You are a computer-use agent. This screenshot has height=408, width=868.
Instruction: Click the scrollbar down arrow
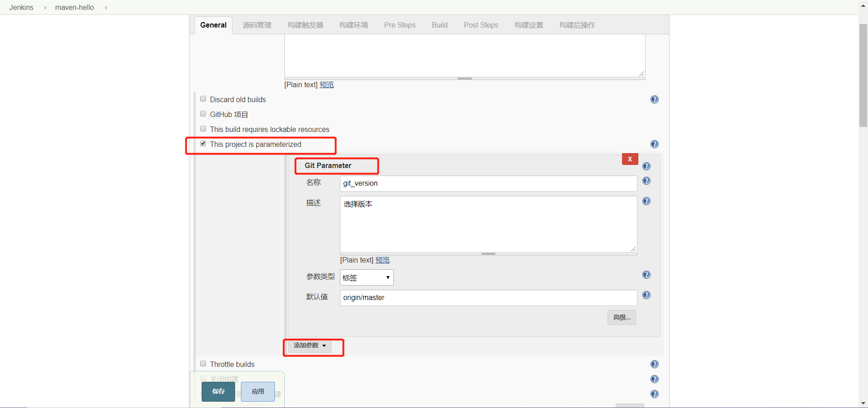tap(863, 403)
